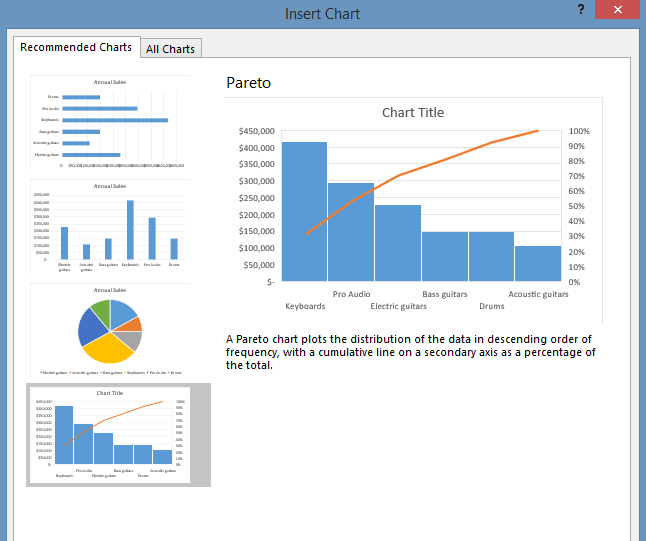Click the 50% secondary axis value
Screen dimensions: 646x541
(x=576, y=206)
